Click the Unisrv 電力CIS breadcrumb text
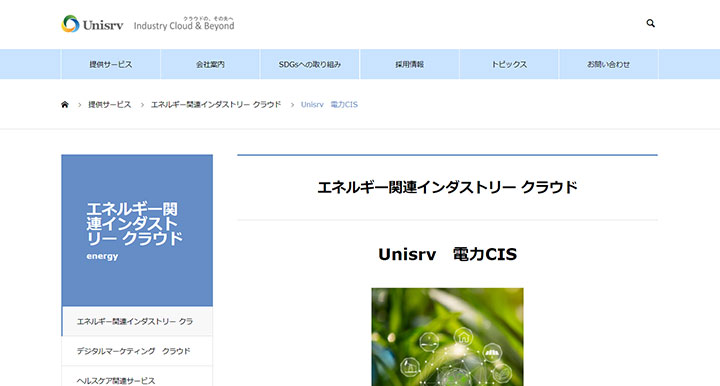This screenshot has height=386, width=720. pos(329,105)
